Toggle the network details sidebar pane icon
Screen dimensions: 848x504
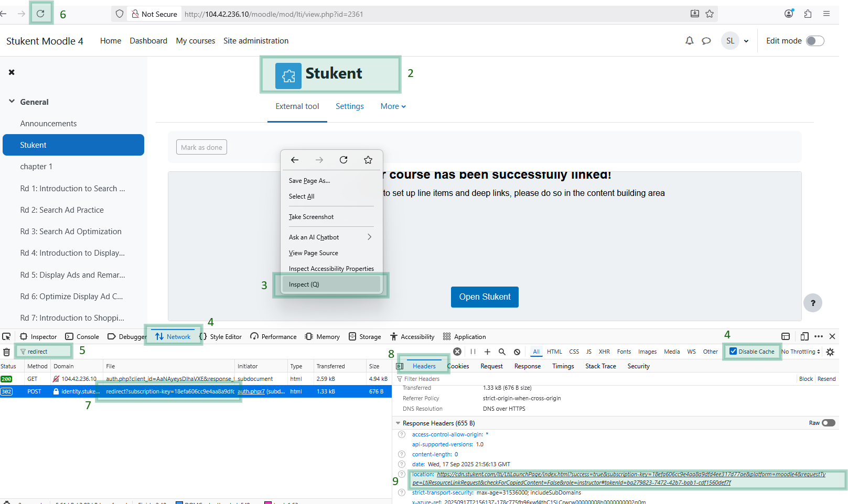click(x=400, y=366)
